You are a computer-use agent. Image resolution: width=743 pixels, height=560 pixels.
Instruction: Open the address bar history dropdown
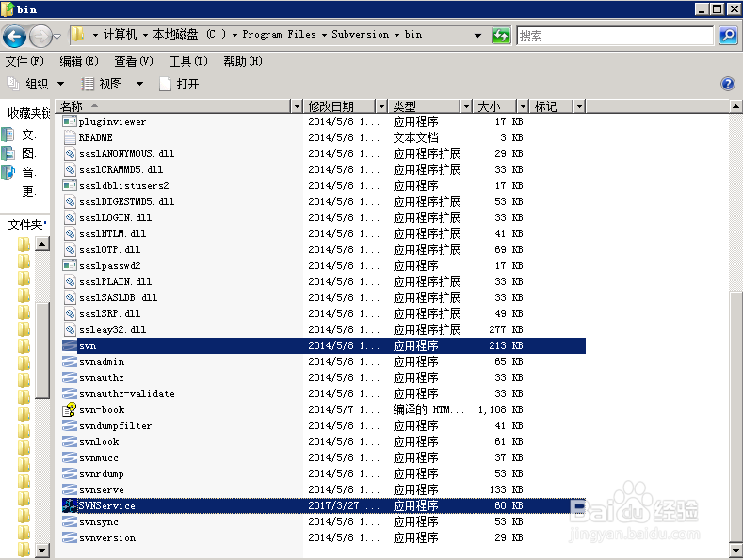click(x=477, y=36)
